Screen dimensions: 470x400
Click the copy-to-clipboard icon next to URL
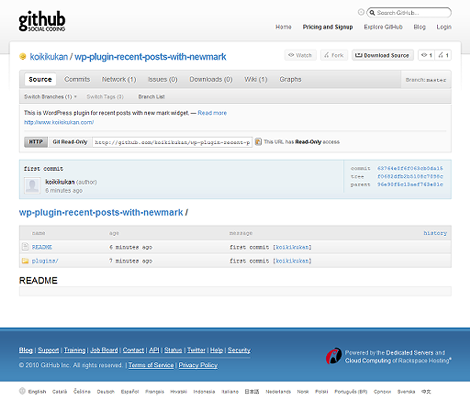258,142
